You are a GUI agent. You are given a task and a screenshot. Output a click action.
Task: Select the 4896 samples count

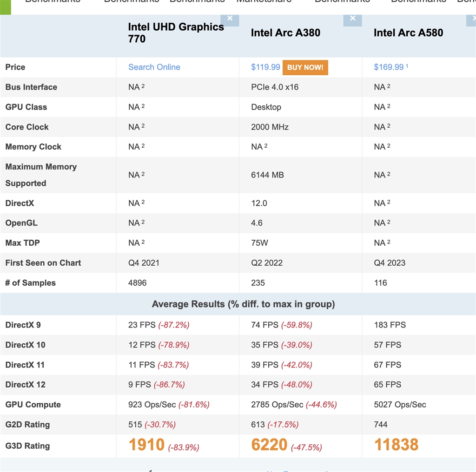137,283
